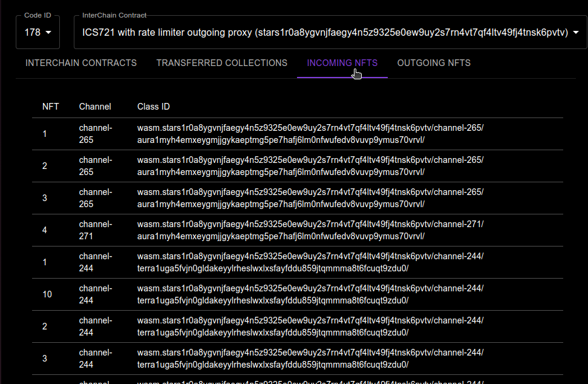Image resolution: width=588 pixels, height=384 pixels.
Task: Switch to the Transferred Collections tab
Action: (221, 63)
